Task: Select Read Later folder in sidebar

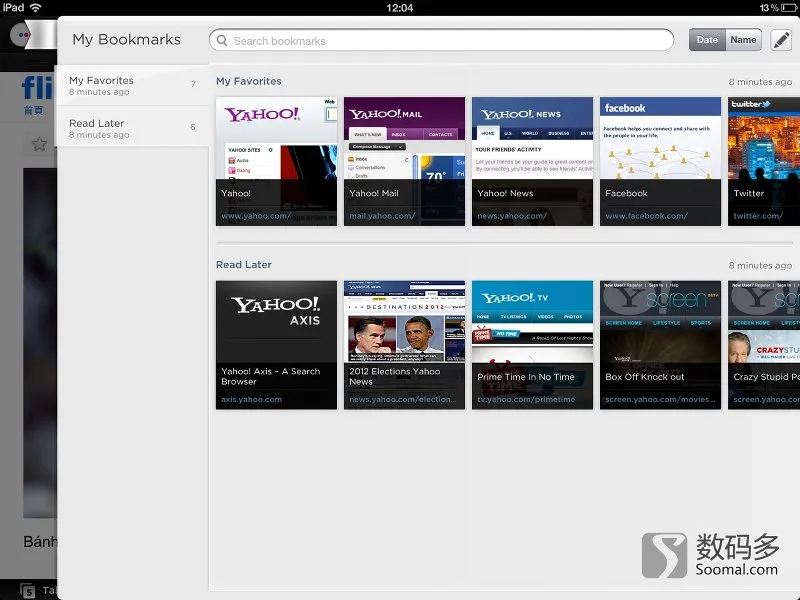Action: [x=133, y=128]
